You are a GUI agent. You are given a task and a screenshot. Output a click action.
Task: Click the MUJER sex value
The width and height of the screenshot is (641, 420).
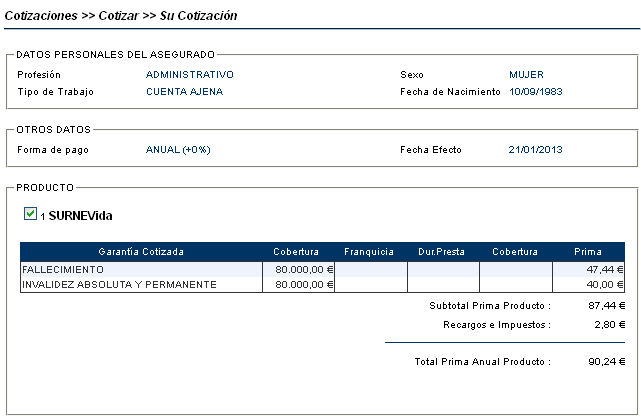pos(527,75)
